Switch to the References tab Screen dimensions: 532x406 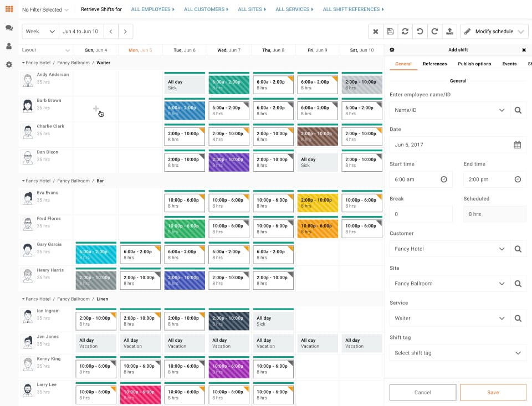click(x=434, y=64)
